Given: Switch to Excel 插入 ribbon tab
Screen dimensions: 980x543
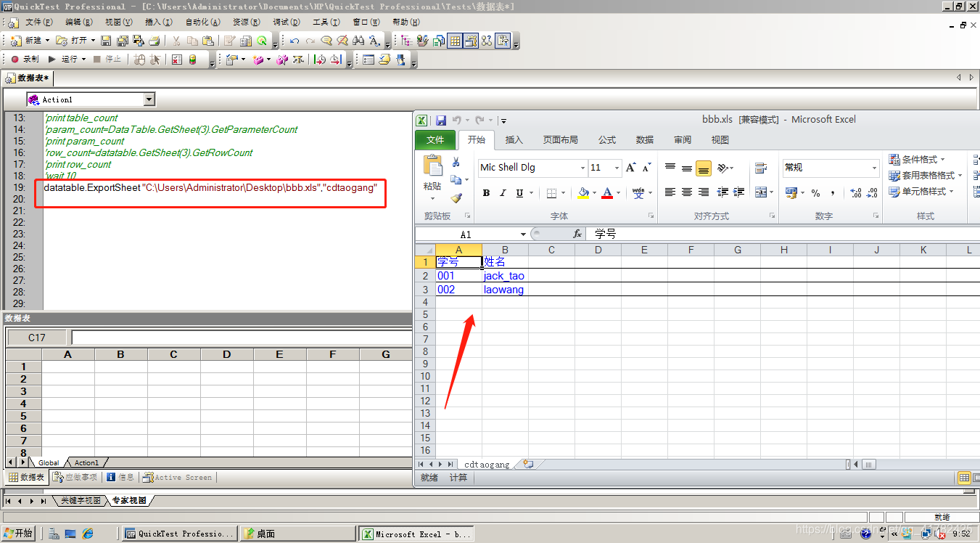Looking at the screenshot, I should [x=514, y=139].
